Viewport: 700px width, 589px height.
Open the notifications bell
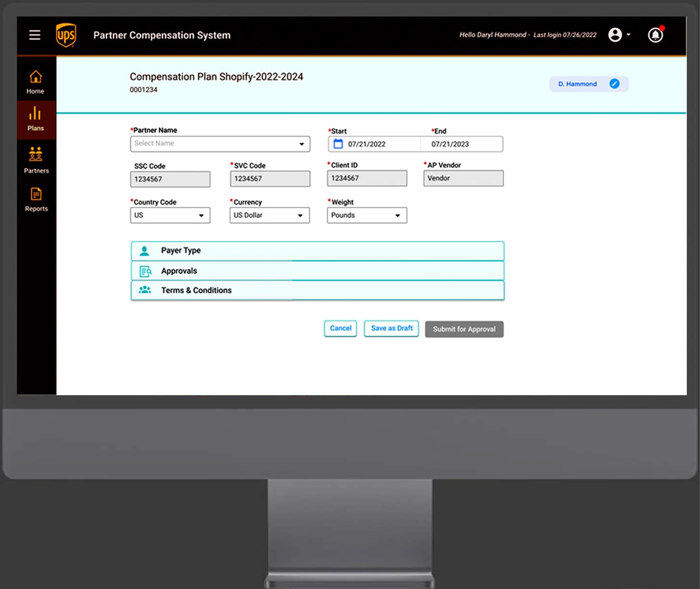[655, 35]
